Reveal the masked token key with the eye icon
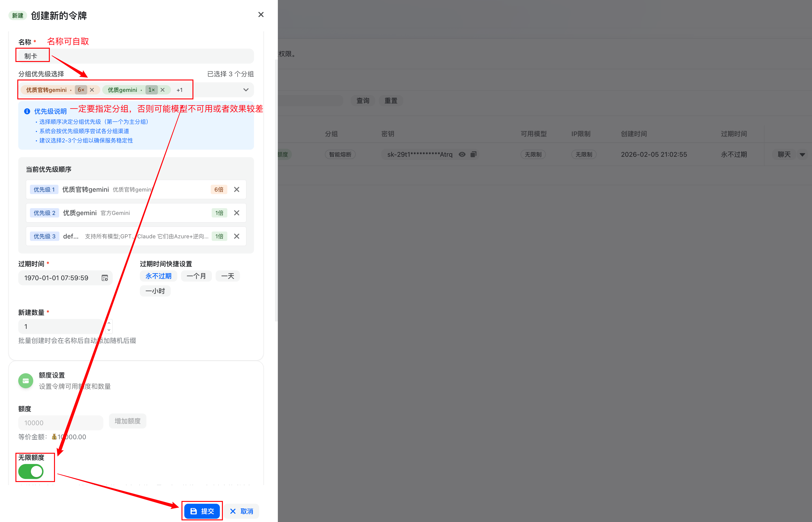Viewport: 812px width, 522px height. click(x=462, y=154)
